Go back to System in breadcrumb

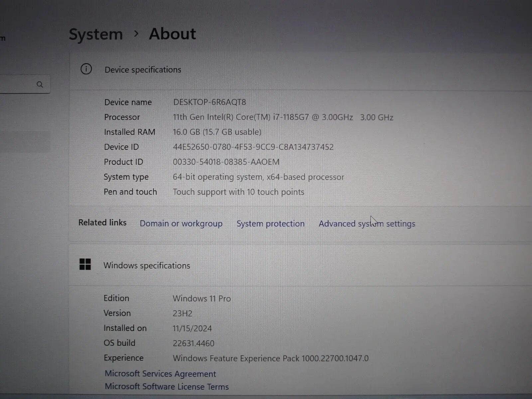(96, 34)
